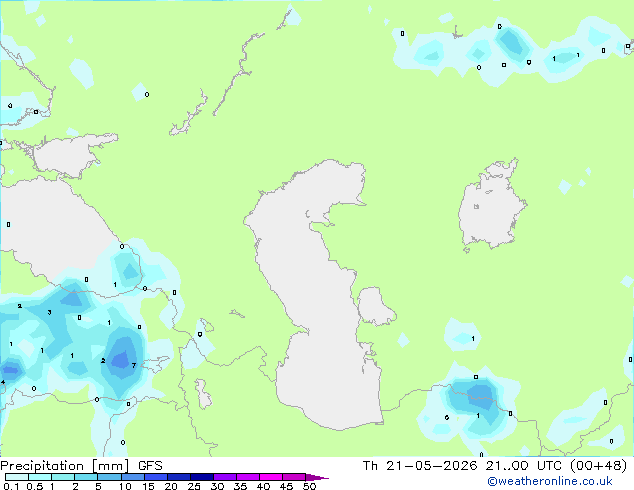Click the Sea of Azov

71,156
